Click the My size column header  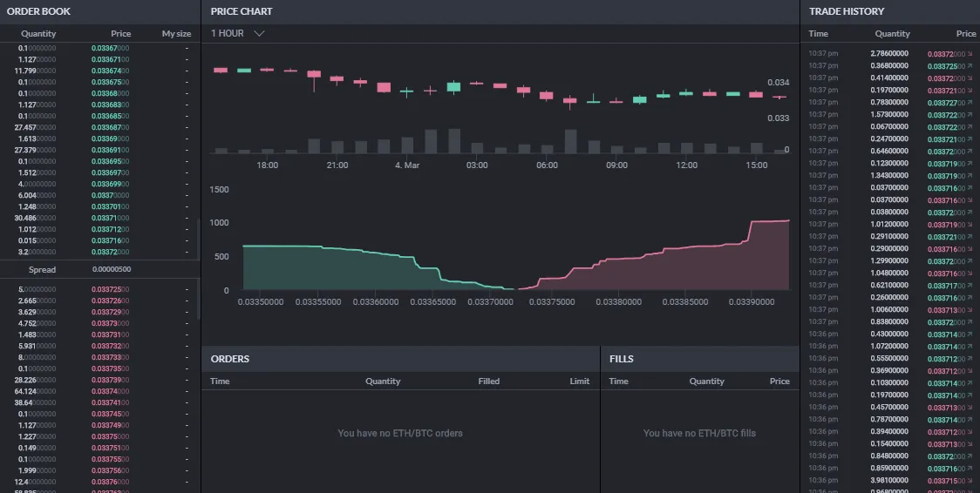pos(176,34)
